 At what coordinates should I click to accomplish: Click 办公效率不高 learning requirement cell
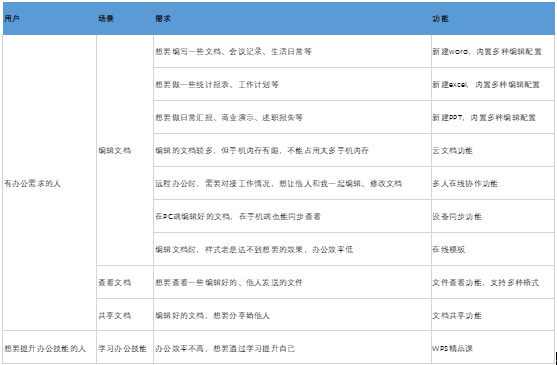(x=292, y=348)
